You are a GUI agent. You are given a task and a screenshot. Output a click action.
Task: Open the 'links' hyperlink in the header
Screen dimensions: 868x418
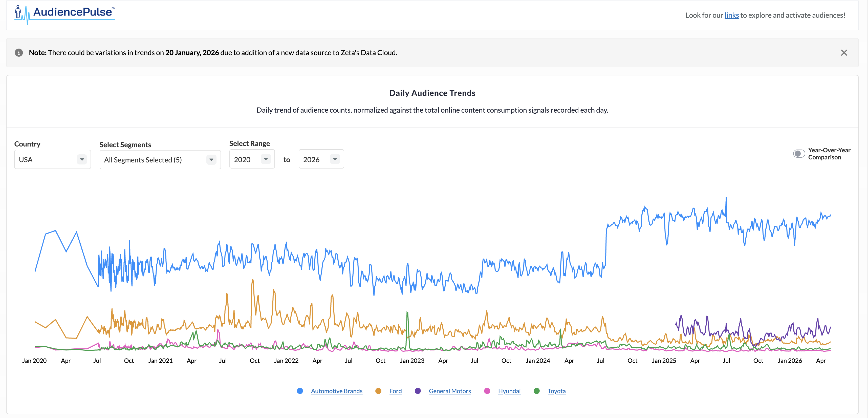click(x=731, y=15)
